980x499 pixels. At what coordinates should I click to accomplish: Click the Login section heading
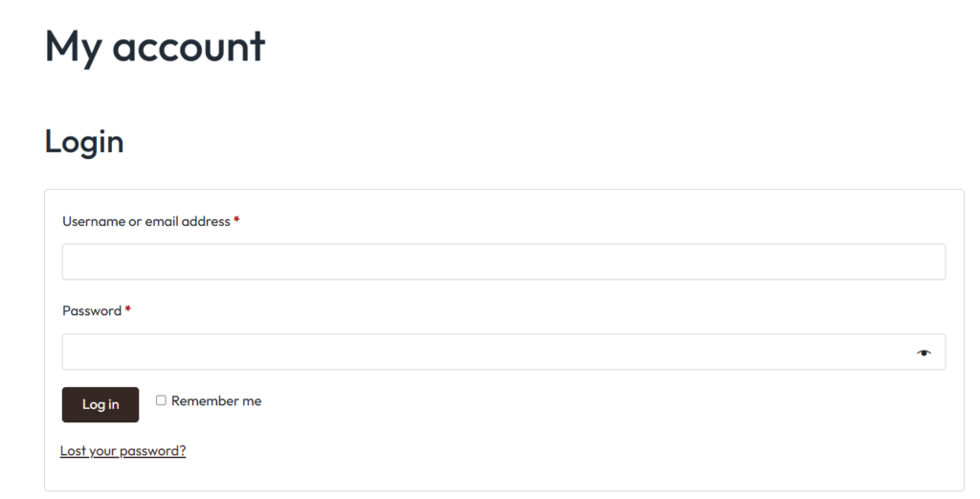[84, 141]
